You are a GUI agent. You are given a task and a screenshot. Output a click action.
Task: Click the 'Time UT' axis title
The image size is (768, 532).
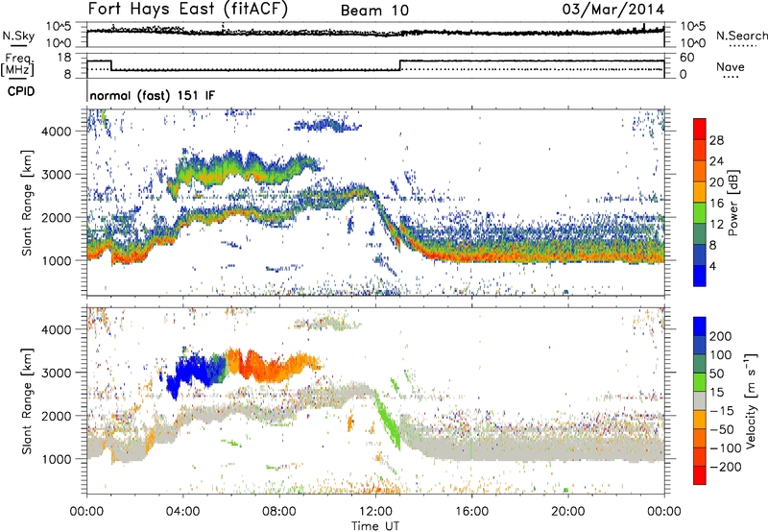(375, 526)
